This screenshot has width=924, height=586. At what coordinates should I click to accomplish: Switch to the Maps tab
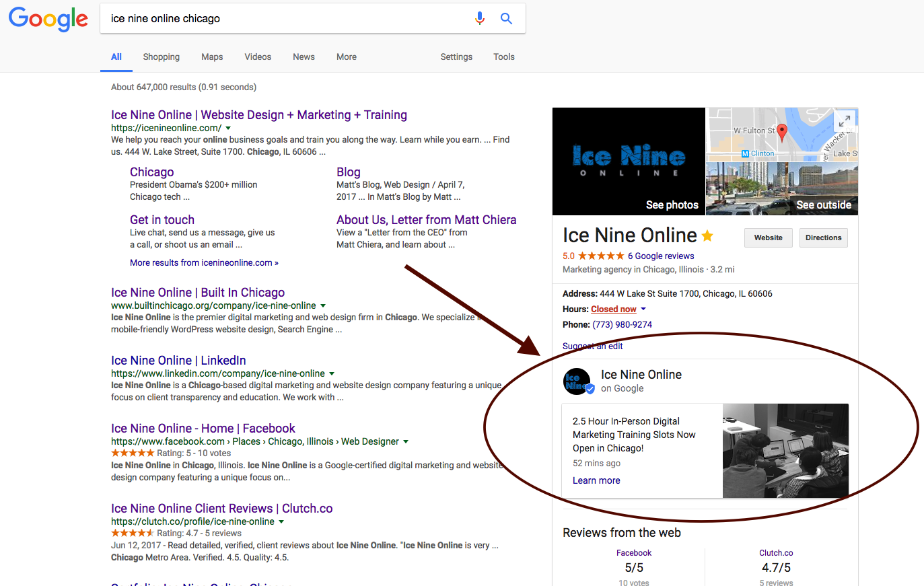(x=212, y=57)
